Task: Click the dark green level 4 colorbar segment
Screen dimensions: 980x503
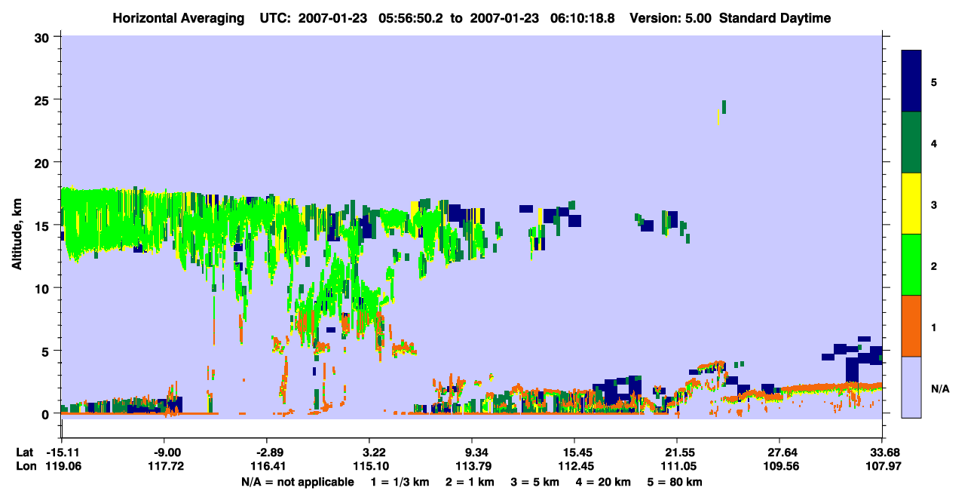Action: [x=911, y=143]
